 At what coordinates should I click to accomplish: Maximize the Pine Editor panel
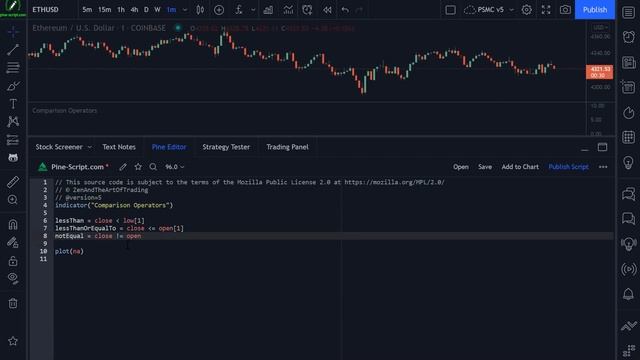tap(602, 147)
